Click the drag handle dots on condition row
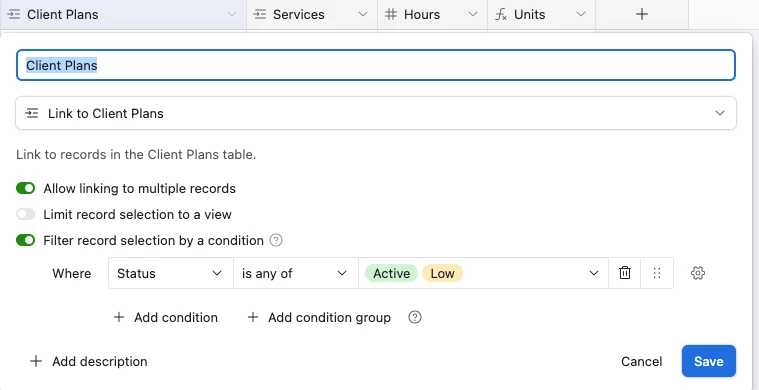Viewport: 759px width, 390px height. [657, 273]
